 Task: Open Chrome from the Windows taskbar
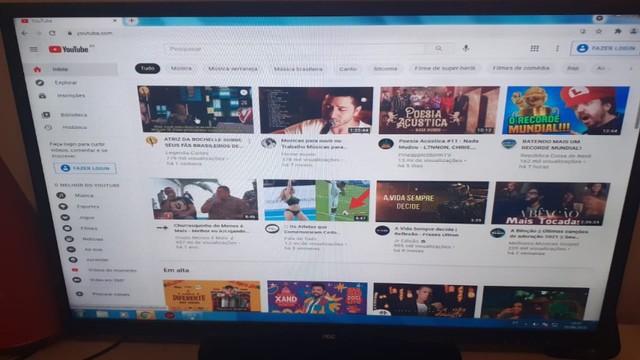[x=146, y=315]
